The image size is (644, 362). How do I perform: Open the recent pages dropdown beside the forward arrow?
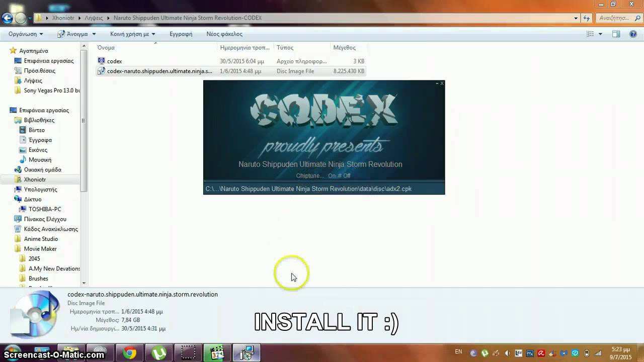(30, 18)
